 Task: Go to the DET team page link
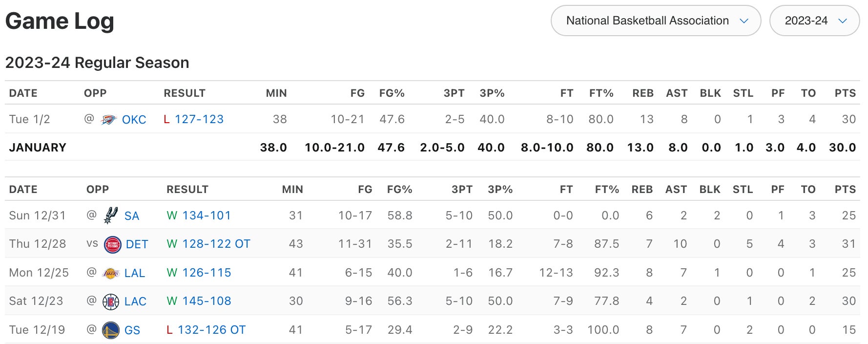pos(137,244)
